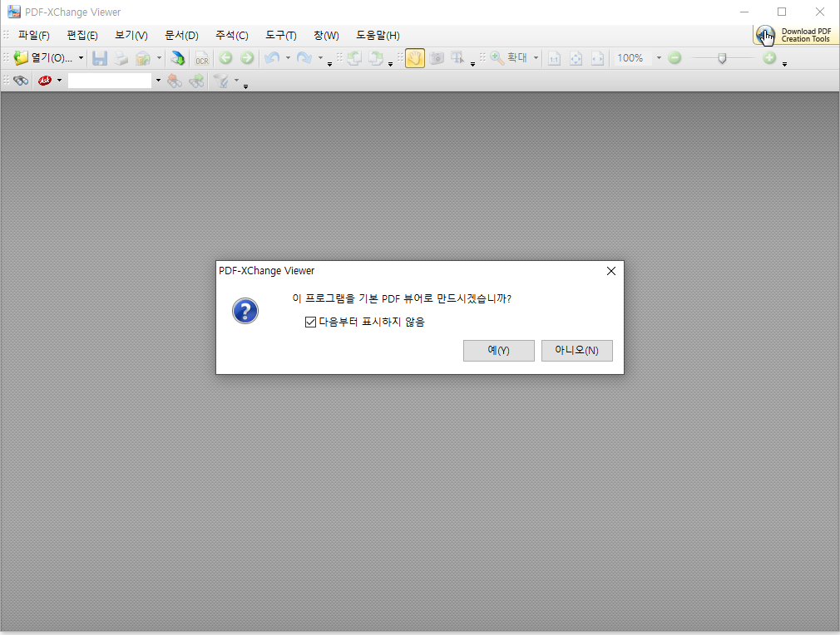Open the 주석(C) menu

tap(230, 35)
